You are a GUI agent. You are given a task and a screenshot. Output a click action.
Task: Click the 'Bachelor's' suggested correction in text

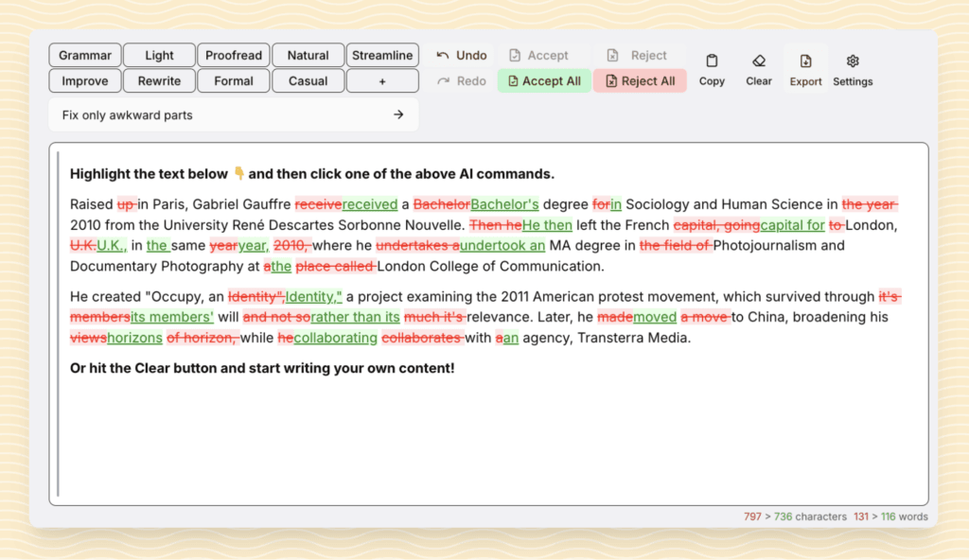504,203
